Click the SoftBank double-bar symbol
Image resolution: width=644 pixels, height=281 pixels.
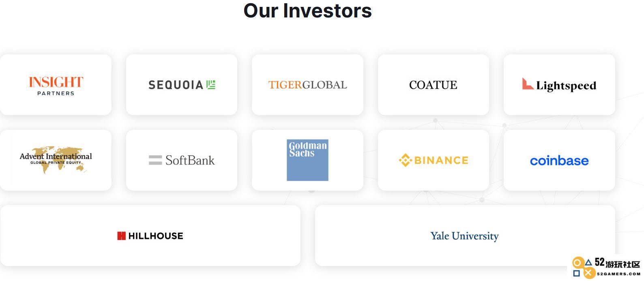(x=155, y=160)
